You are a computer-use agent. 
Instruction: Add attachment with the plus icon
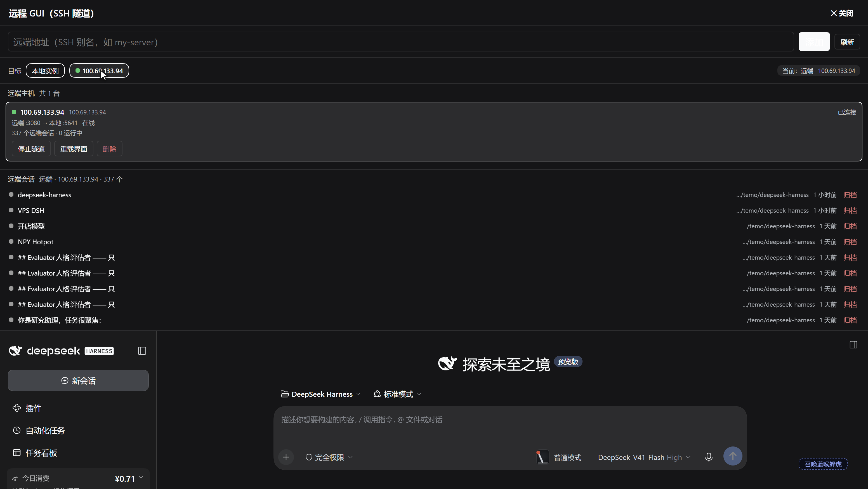pos(286,457)
